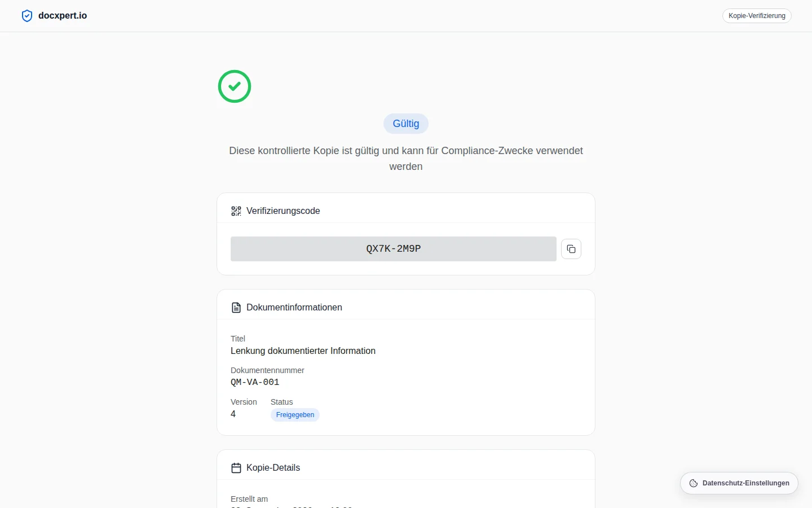Image resolution: width=812 pixels, height=508 pixels.
Task: Click the compliance validity description text
Action: coord(406,159)
